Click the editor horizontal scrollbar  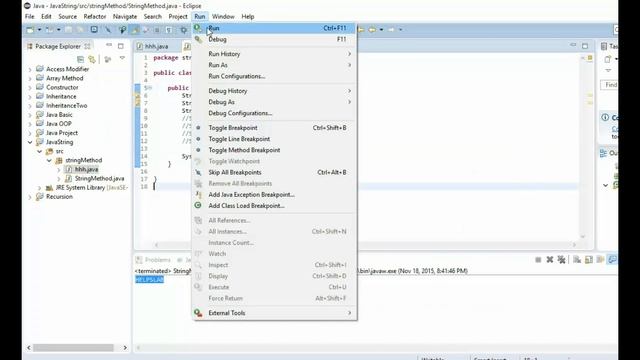(x=365, y=245)
